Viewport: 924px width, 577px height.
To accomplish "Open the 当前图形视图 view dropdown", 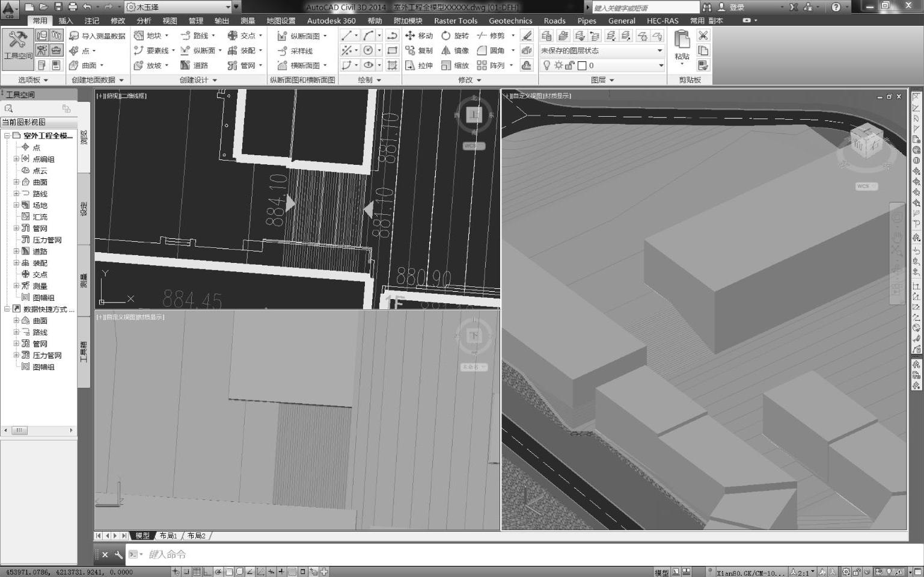I will click(x=38, y=122).
